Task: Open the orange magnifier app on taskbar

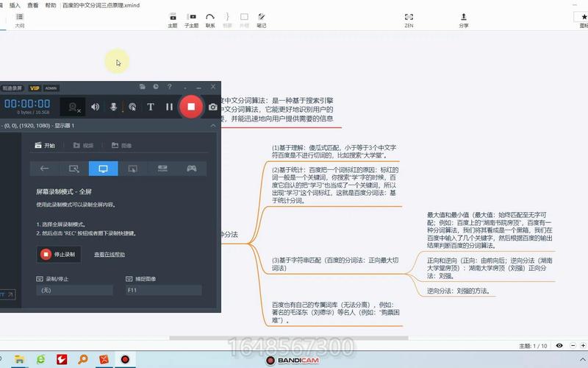Action: coord(83,359)
